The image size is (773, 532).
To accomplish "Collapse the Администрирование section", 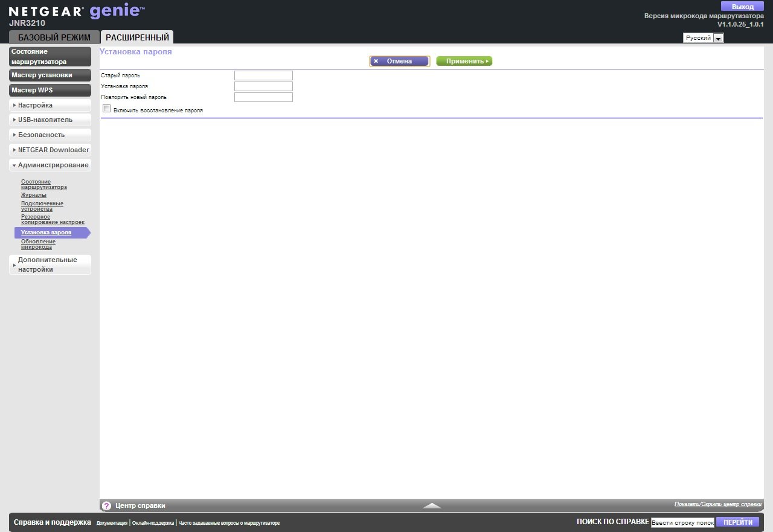I will pyautogui.click(x=50, y=165).
